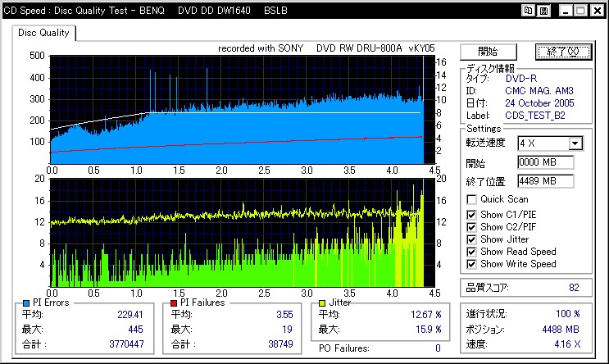609x364 pixels.
Task: Disable Show Jitter checkbox
Action: tap(471, 239)
